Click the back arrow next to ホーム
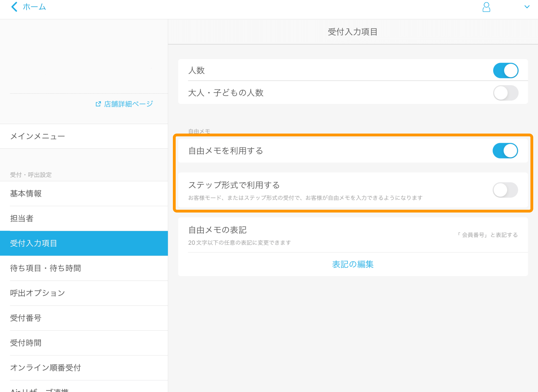Screen dimensions: 538x392 [14, 7]
